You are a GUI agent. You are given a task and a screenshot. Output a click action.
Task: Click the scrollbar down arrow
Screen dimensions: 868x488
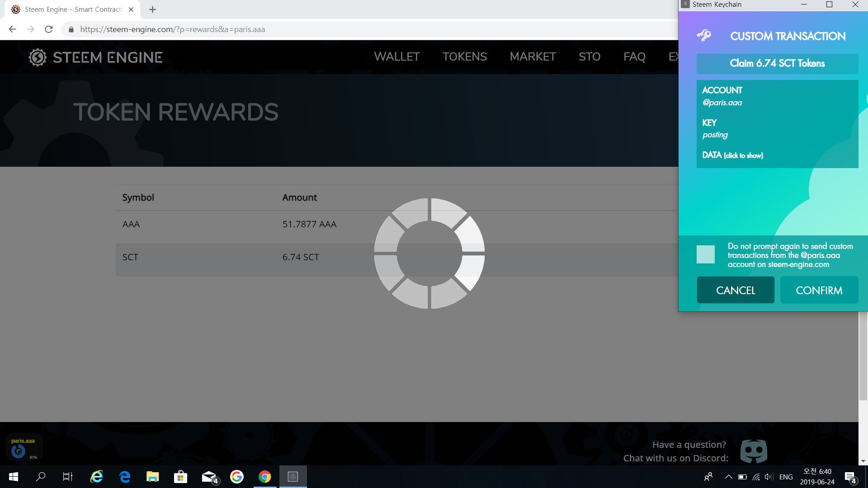coord(863,461)
